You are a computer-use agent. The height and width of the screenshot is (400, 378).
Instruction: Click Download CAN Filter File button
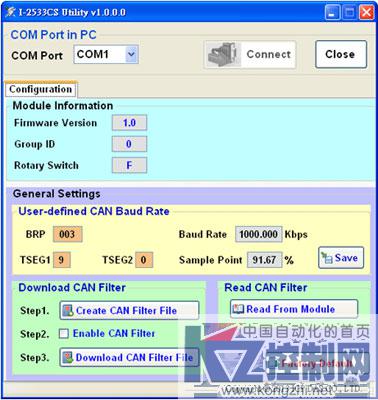pyautogui.click(x=129, y=358)
